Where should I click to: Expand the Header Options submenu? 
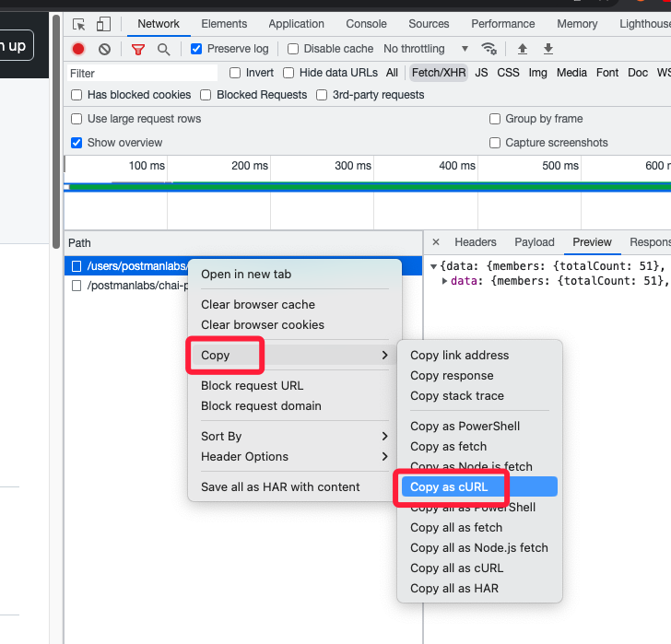pyautogui.click(x=294, y=456)
